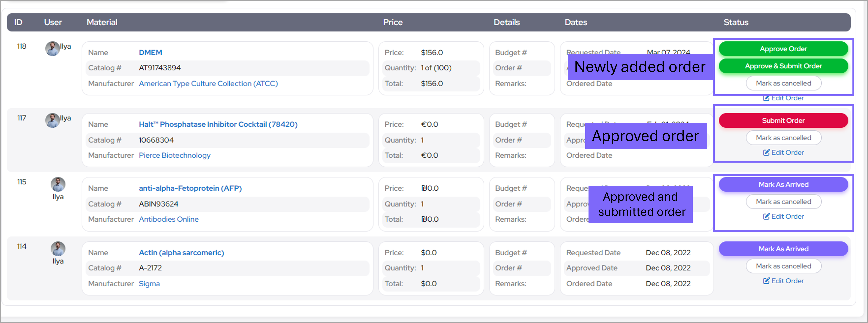Submit Order for Halt Phosphatase Inhibitor
Screen dimensions: 868x323
click(783, 121)
